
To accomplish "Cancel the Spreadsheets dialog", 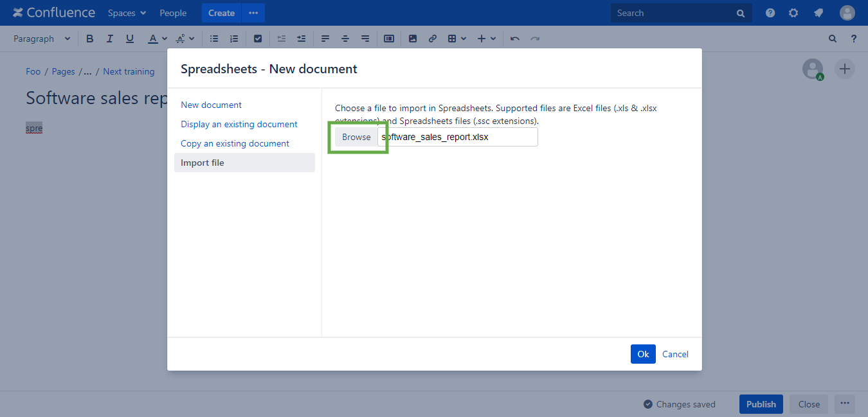I will (675, 354).
